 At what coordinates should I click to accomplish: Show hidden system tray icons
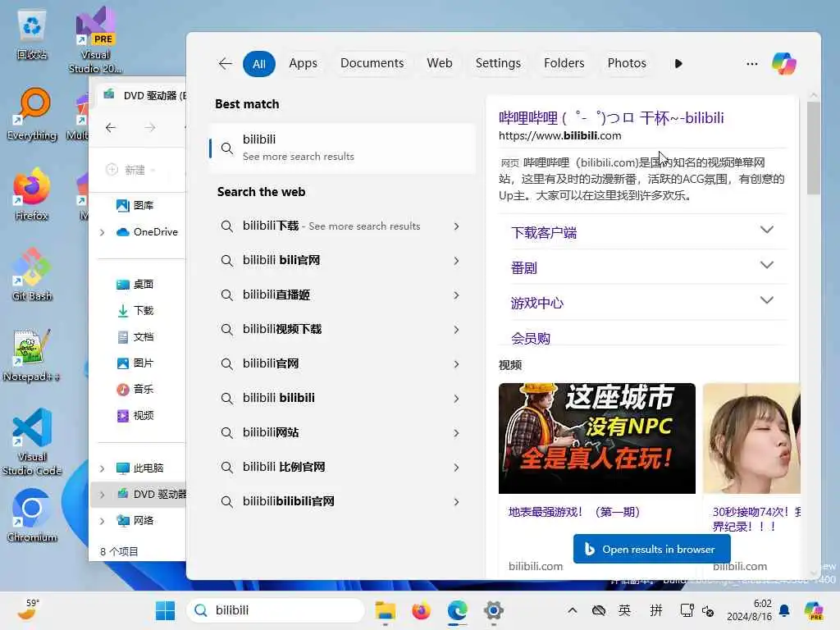572,610
